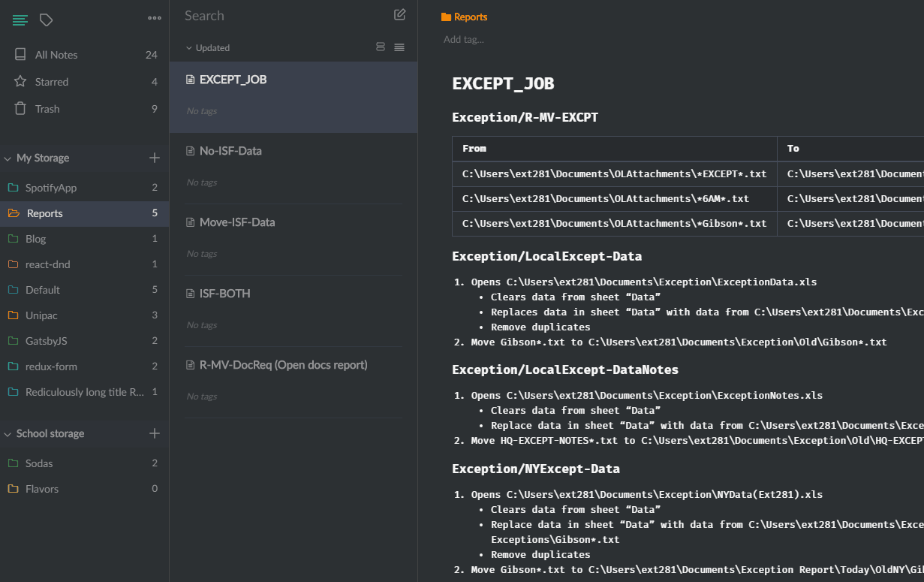Add a folder to My Storage
Screen dimensions: 924x582
[155, 158]
